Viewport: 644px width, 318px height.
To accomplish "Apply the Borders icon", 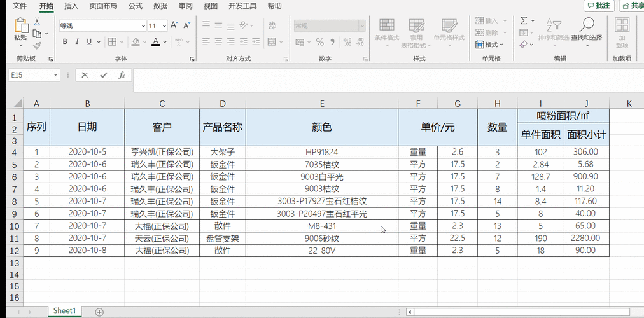I will 112,41.
